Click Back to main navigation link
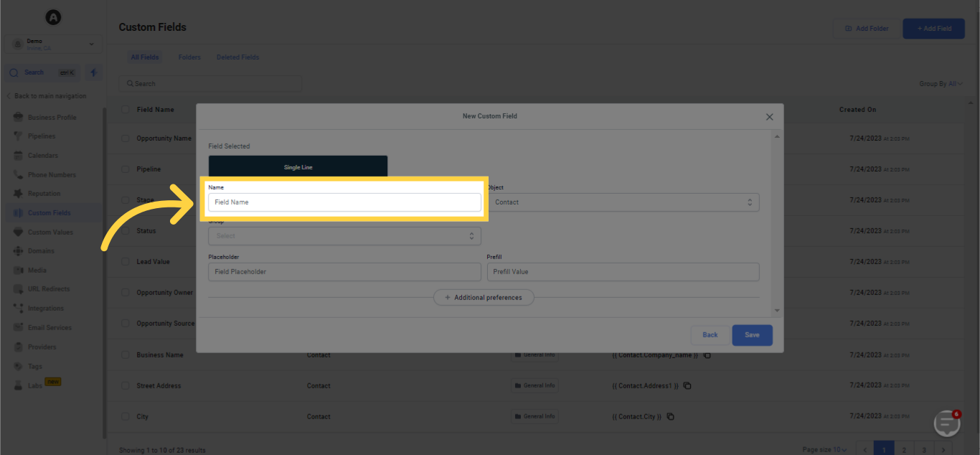This screenshot has height=455, width=980. coord(47,96)
